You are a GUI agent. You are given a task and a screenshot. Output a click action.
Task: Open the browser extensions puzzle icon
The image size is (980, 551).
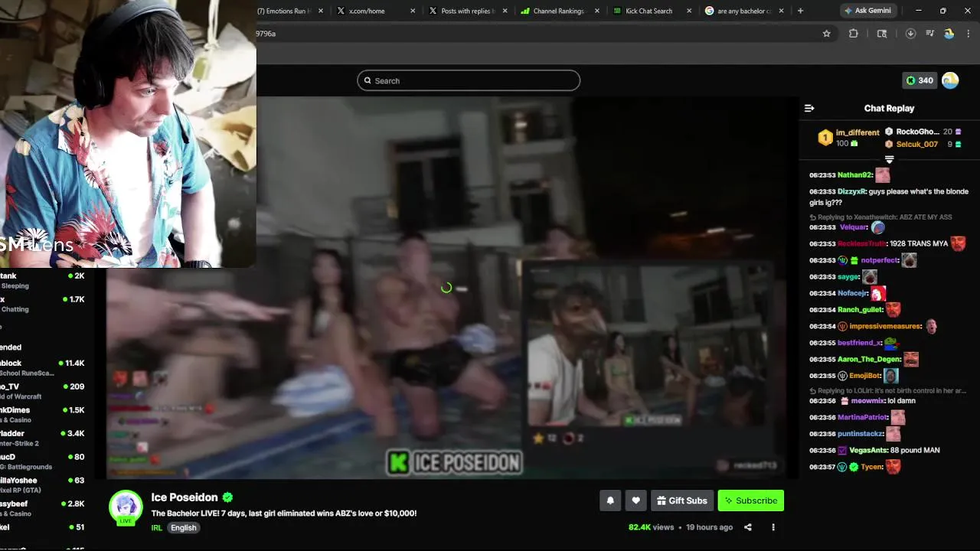[x=854, y=34]
